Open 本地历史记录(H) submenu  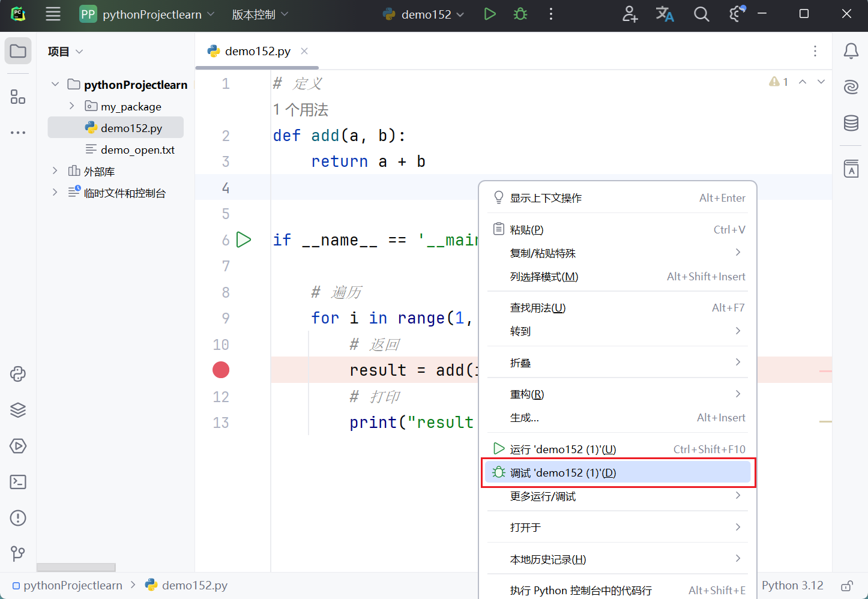point(618,559)
